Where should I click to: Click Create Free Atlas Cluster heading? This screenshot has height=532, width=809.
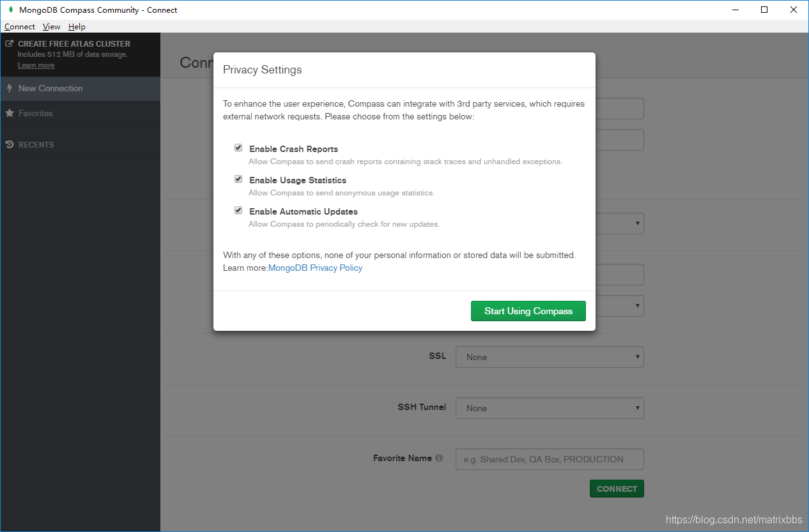[x=74, y=44]
